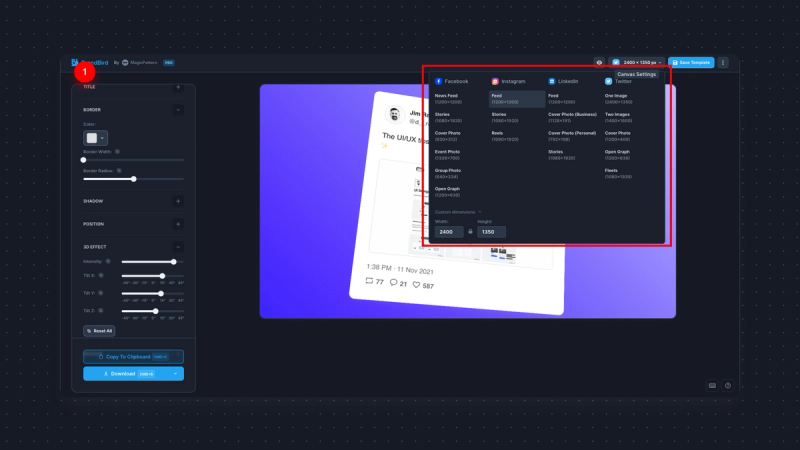
Task: Select LinkedIn Feed preset
Action: point(562,98)
